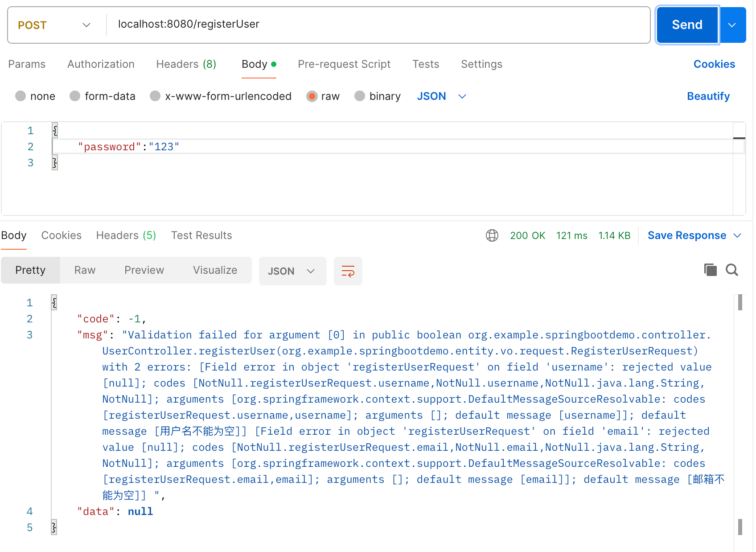Click the 200 OK status text
The image size is (756, 552).
pos(527,235)
